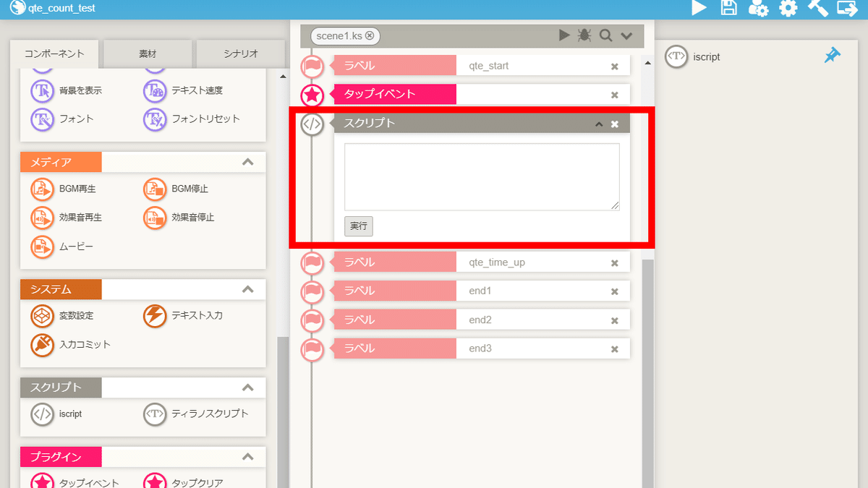Select the qte_time_up label text
868x488 pixels.
pyautogui.click(x=497, y=262)
